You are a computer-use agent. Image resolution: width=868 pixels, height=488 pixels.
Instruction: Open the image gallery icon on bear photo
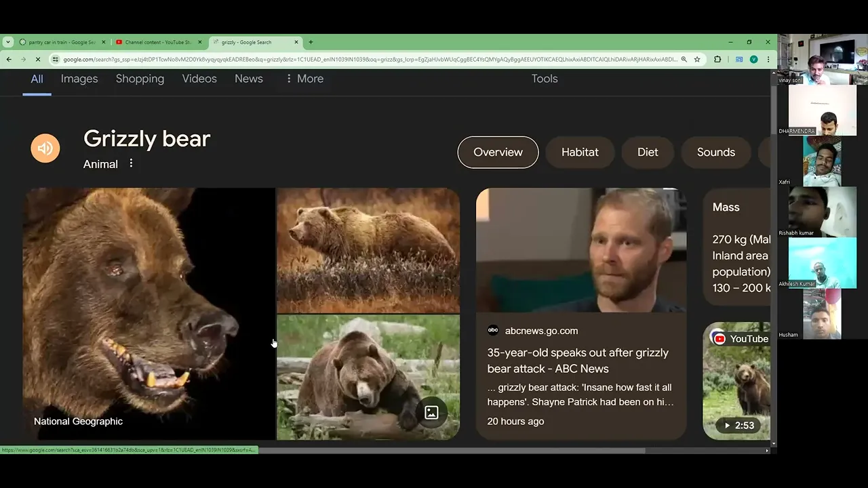coord(431,412)
